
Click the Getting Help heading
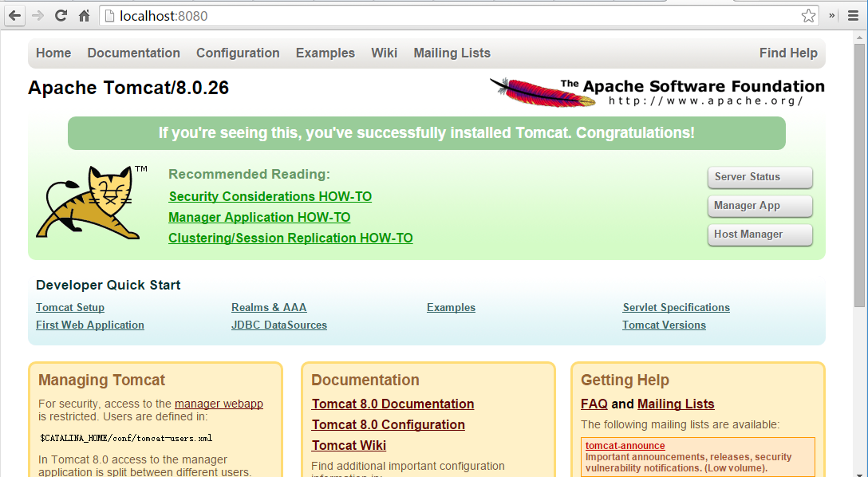625,380
